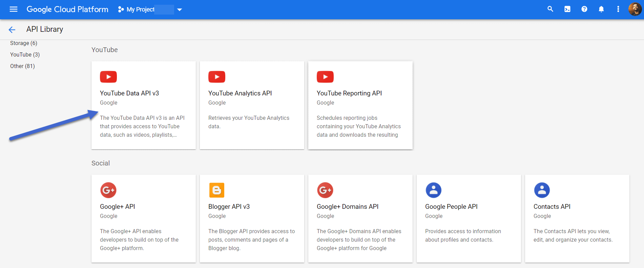Click Google publisher under Blogger API v3

click(217, 216)
